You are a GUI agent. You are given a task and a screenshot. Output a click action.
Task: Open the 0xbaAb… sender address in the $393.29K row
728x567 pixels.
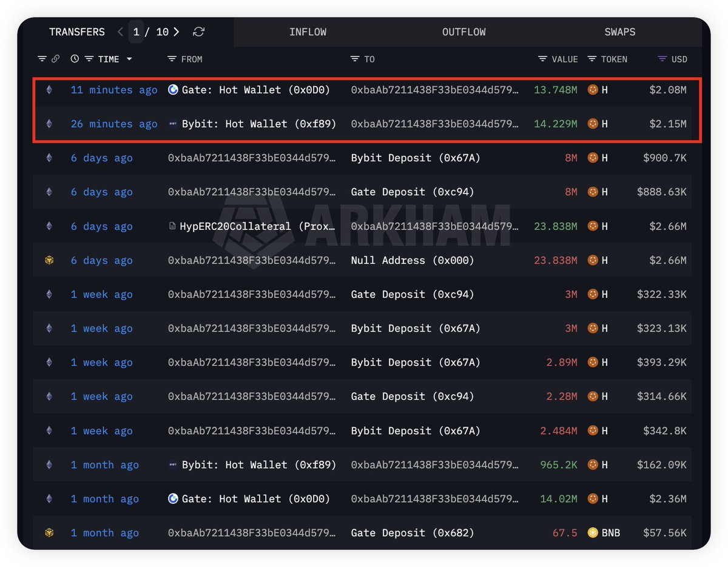252,362
